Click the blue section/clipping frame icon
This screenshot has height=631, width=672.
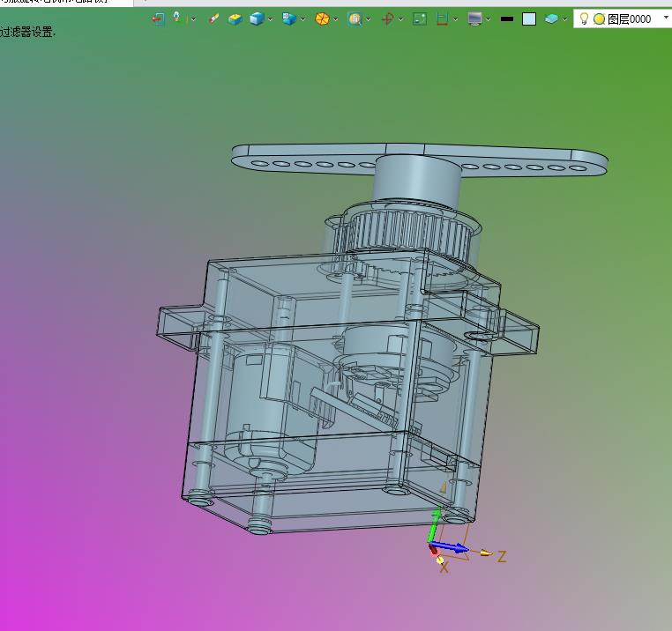pos(442,19)
